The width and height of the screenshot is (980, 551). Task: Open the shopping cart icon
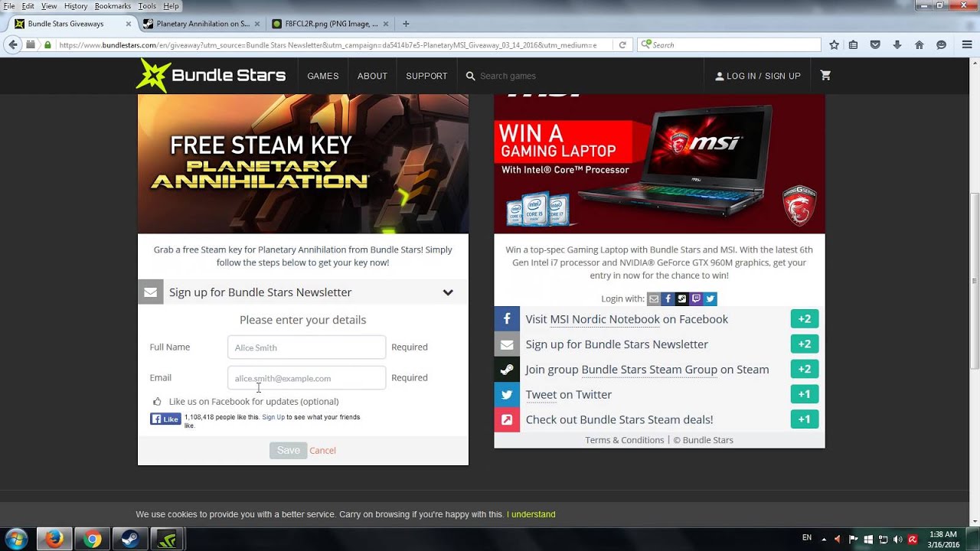coord(825,75)
